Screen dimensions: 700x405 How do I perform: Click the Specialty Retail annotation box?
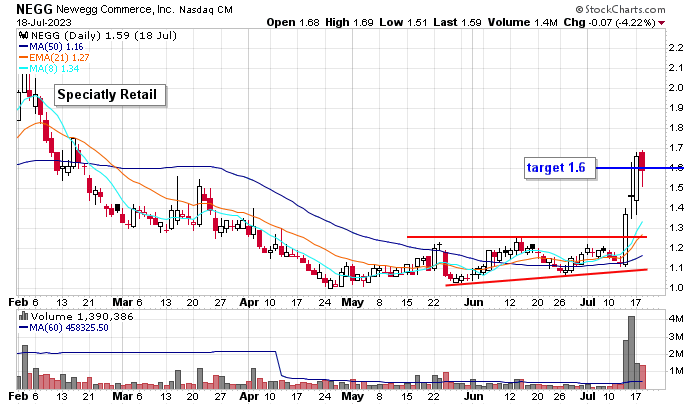click(110, 95)
